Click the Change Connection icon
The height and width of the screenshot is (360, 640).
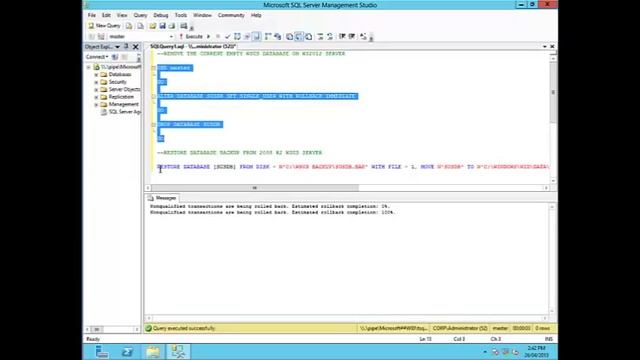[101, 36]
